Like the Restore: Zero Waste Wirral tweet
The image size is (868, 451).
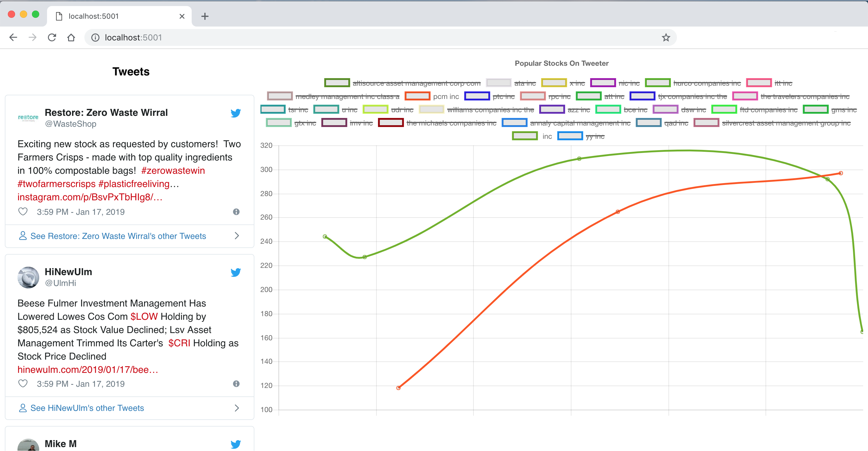(x=23, y=212)
